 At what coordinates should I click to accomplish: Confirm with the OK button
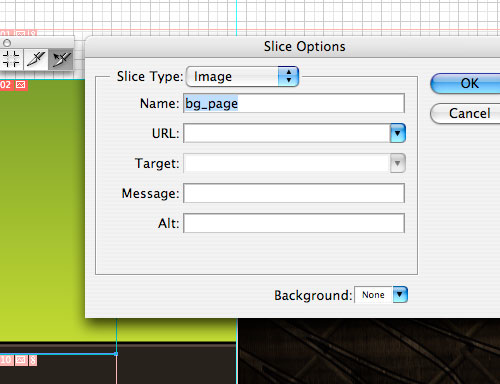pyautogui.click(x=465, y=83)
